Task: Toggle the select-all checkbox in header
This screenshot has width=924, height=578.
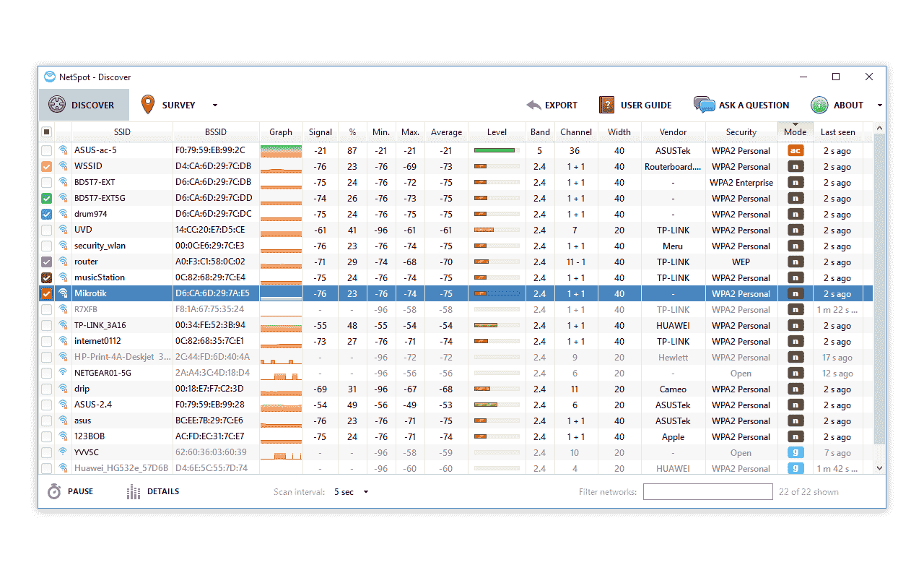Action: click(x=46, y=131)
